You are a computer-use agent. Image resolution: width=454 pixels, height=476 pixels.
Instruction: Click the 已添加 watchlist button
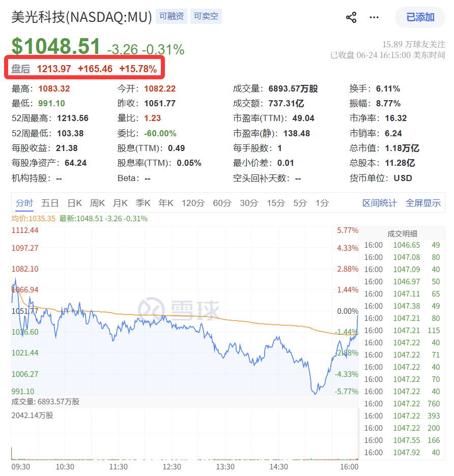point(420,17)
